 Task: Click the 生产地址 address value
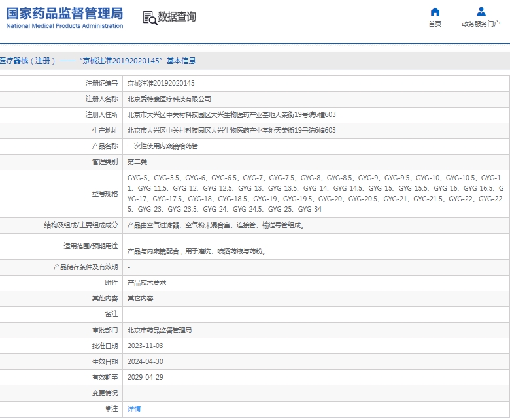[x=231, y=130]
